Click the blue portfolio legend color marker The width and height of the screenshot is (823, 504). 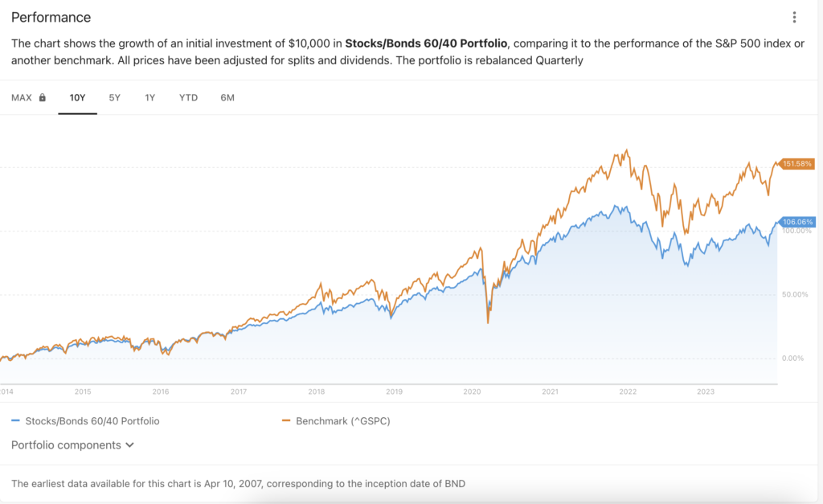click(x=16, y=420)
